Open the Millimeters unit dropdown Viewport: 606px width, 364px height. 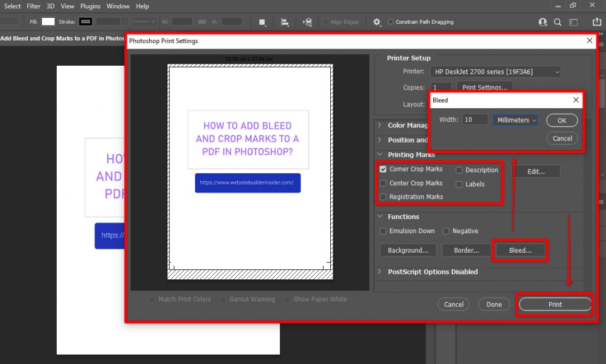point(515,120)
